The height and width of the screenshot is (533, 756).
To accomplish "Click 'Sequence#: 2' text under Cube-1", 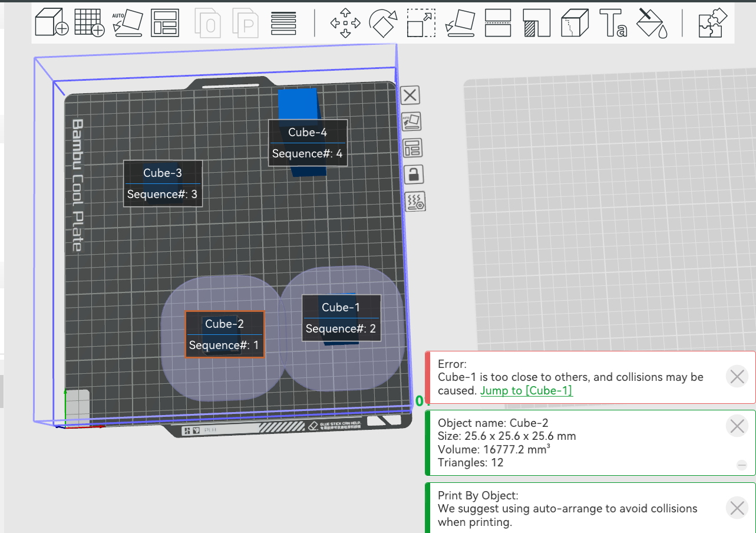I will click(x=341, y=329).
